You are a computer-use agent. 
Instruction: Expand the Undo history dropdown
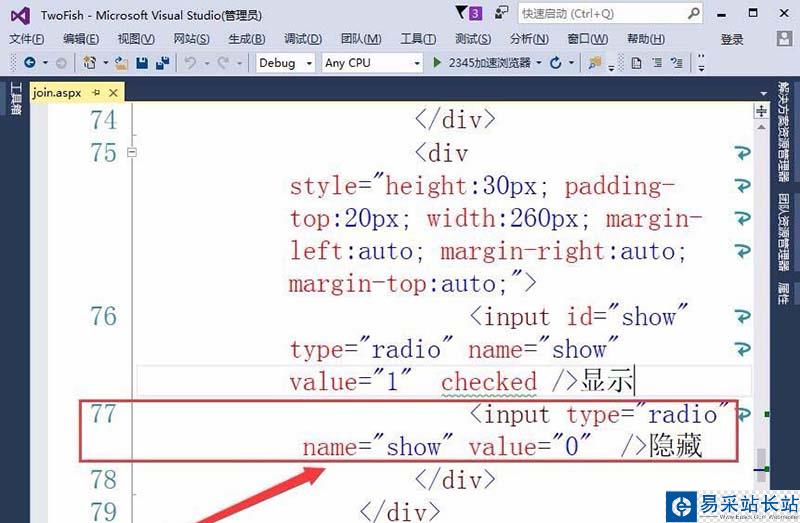click(207, 63)
